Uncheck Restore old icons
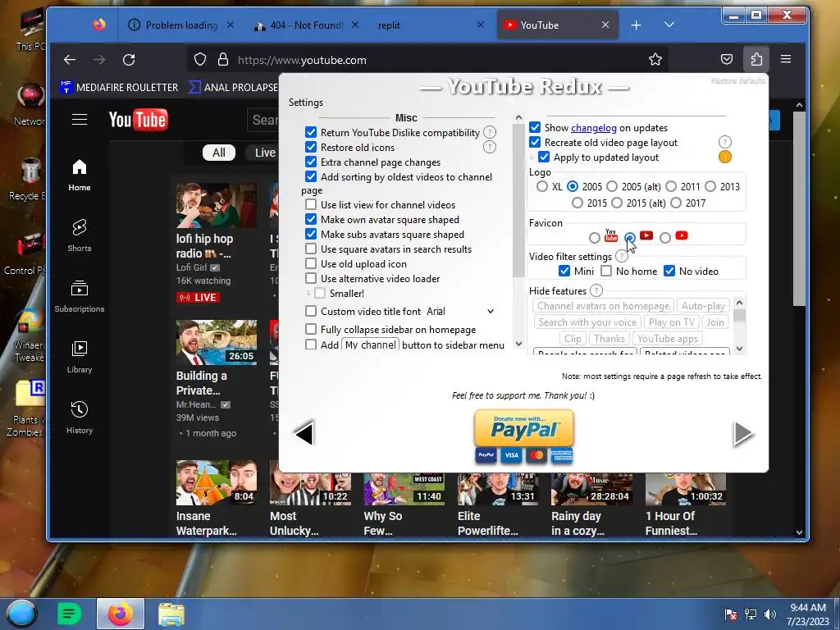The height and width of the screenshot is (630, 840). pos(311,147)
